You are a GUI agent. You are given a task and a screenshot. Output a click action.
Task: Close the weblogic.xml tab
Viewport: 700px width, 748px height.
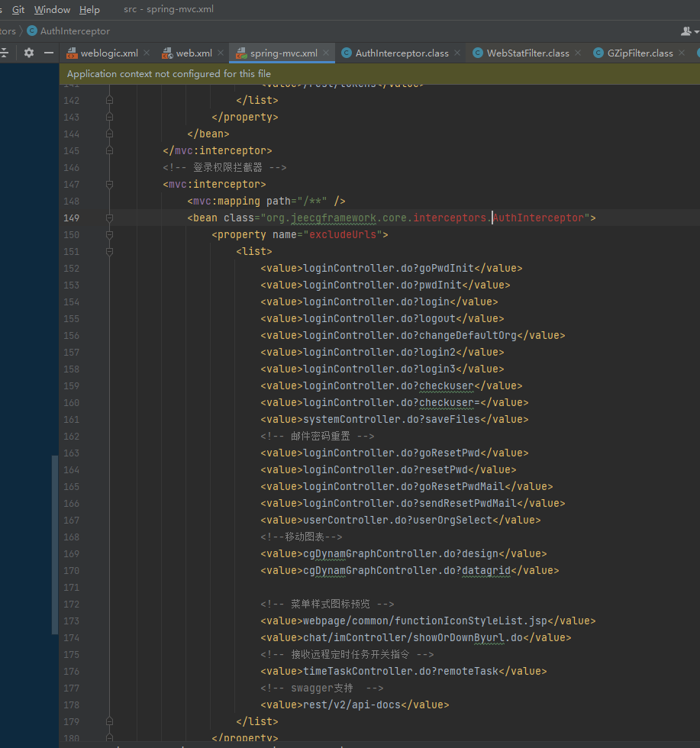[147, 53]
